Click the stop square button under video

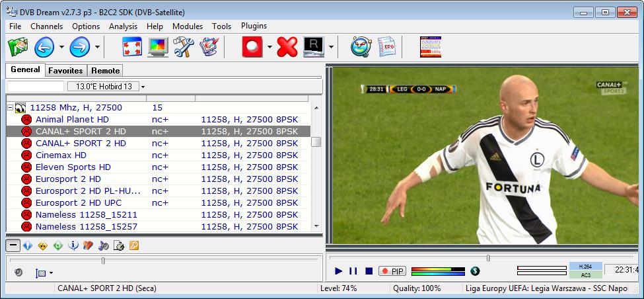pyautogui.click(x=369, y=271)
